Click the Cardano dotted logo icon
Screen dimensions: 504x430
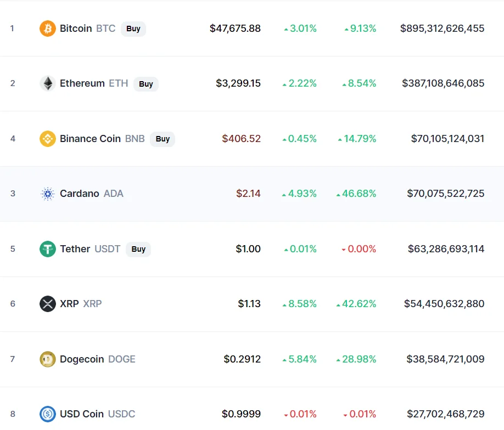48,194
